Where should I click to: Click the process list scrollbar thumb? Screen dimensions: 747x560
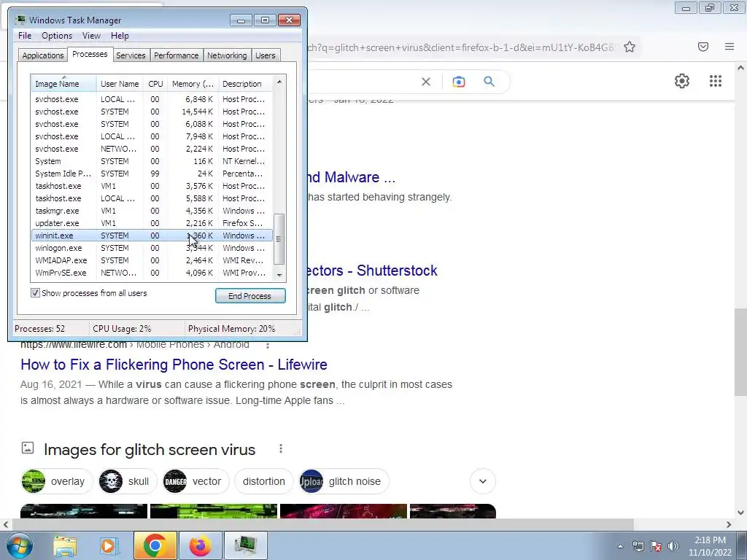(279, 238)
